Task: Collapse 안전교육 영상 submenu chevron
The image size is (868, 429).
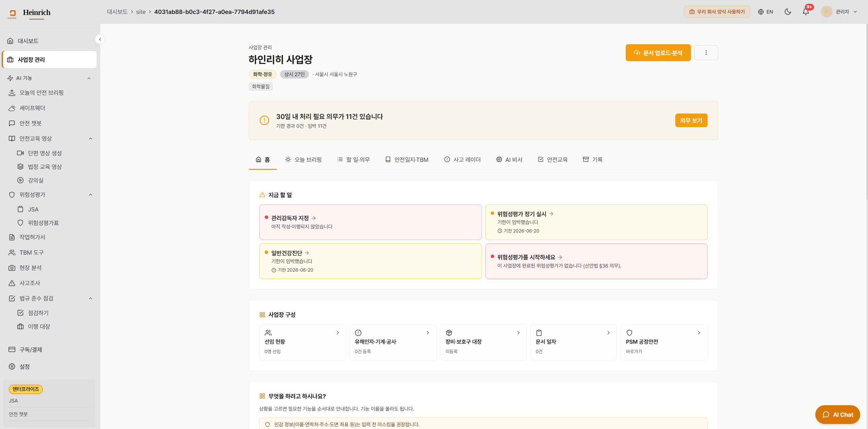Action: 90,138
